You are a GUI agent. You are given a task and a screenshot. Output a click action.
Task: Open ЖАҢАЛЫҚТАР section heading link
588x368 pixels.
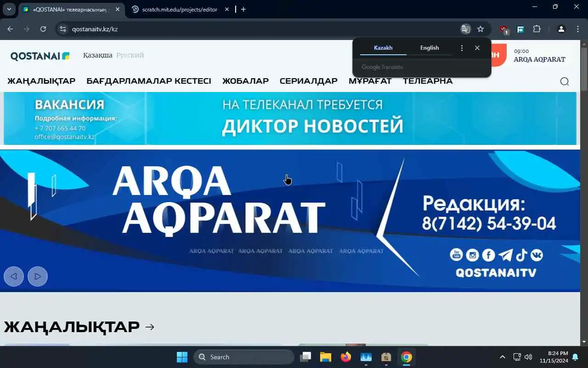pos(79,327)
